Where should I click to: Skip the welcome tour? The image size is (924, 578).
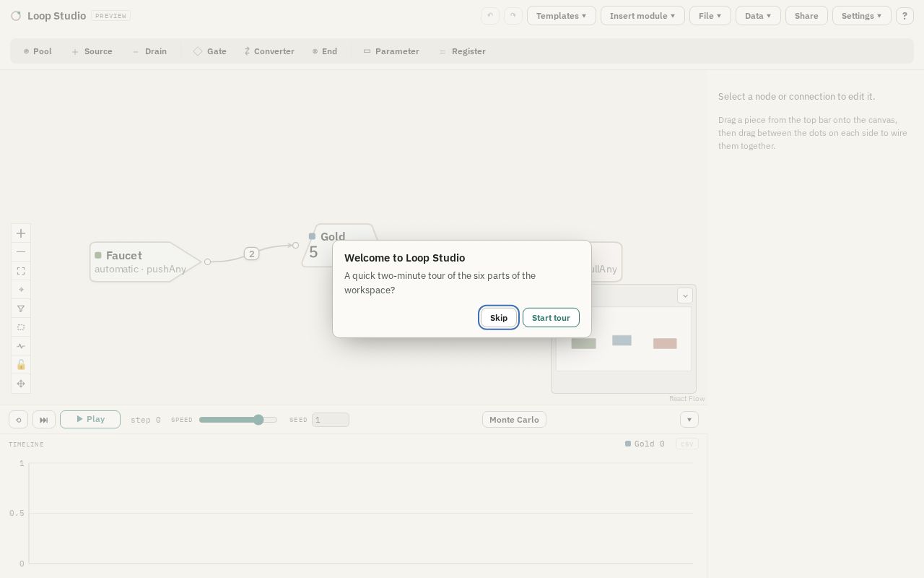[x=499, y=318]
